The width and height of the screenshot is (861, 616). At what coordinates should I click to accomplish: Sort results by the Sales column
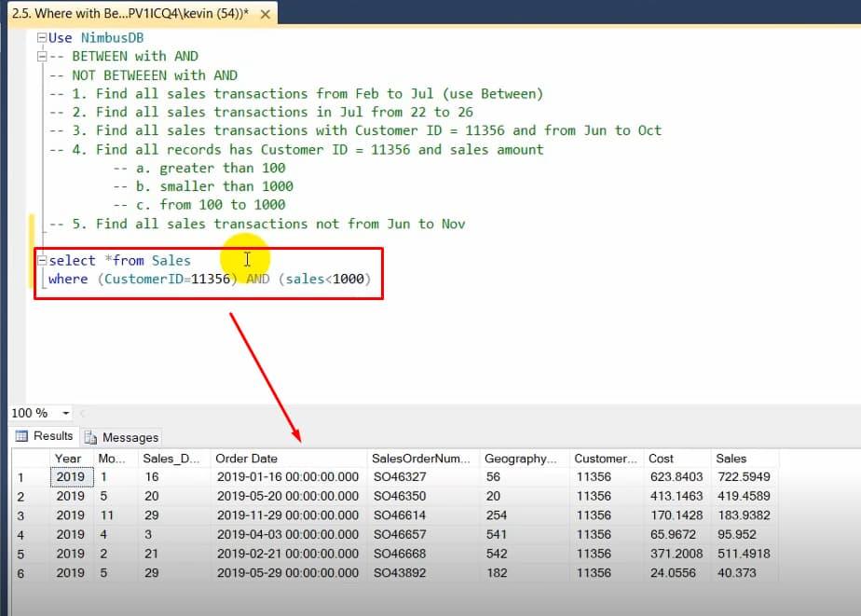click(730, 458)
